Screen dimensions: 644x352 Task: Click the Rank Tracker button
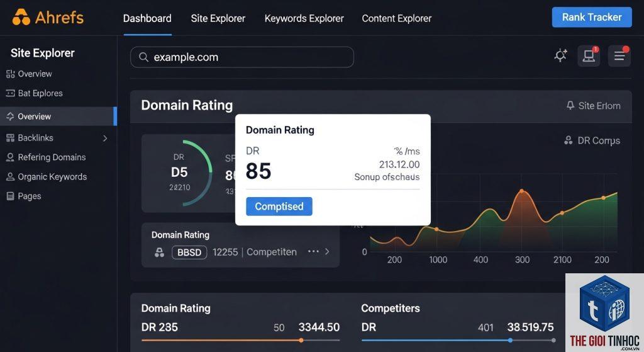tap(592, 17)
